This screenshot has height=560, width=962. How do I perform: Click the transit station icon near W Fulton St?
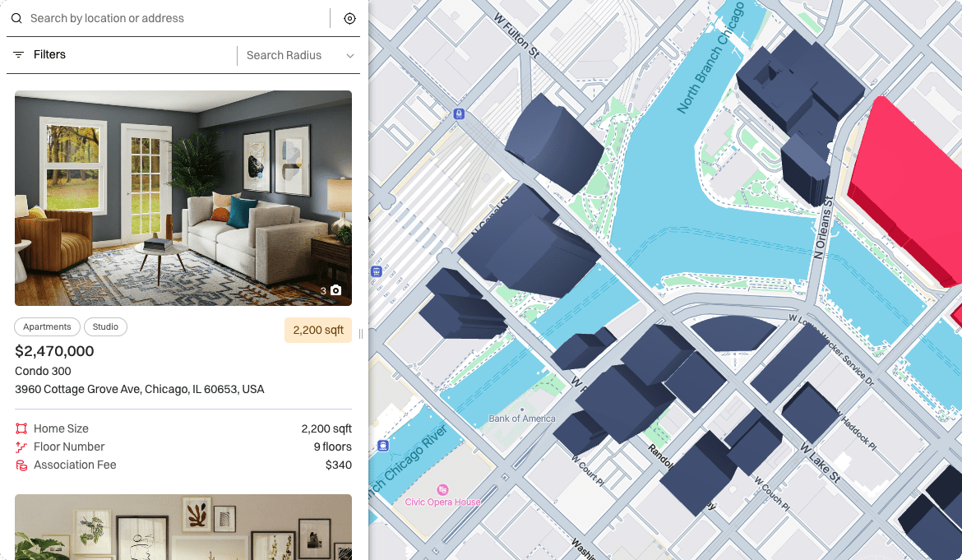459,114
